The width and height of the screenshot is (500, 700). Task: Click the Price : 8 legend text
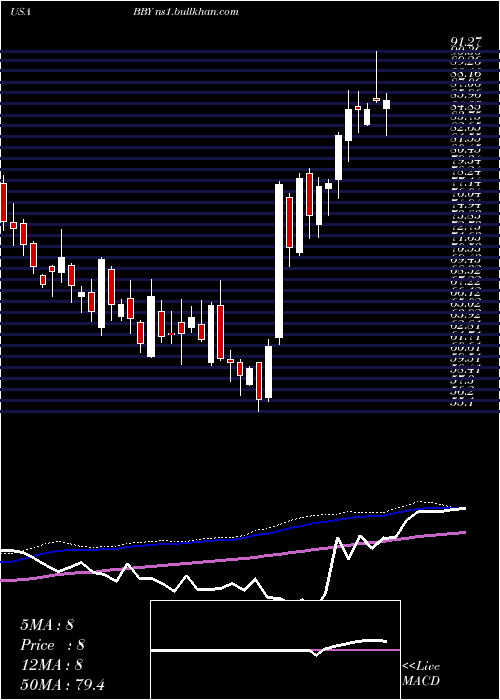tap(52, 645)
